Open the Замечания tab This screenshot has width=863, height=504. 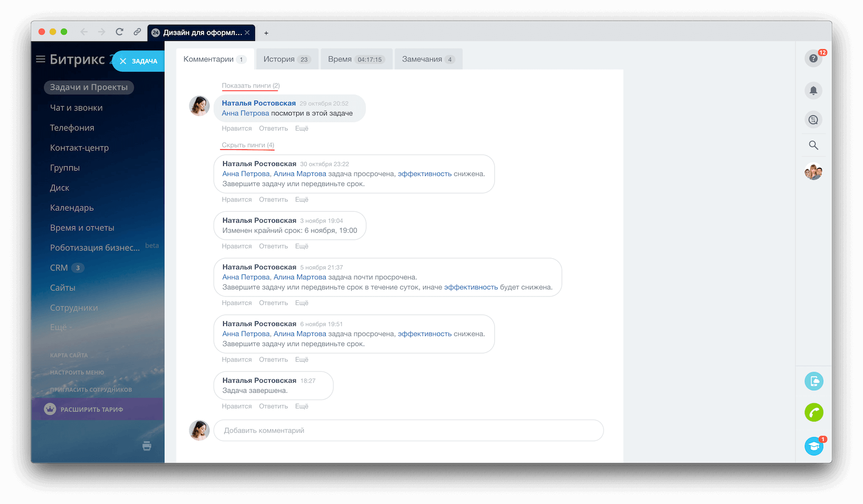pos(428,59)
